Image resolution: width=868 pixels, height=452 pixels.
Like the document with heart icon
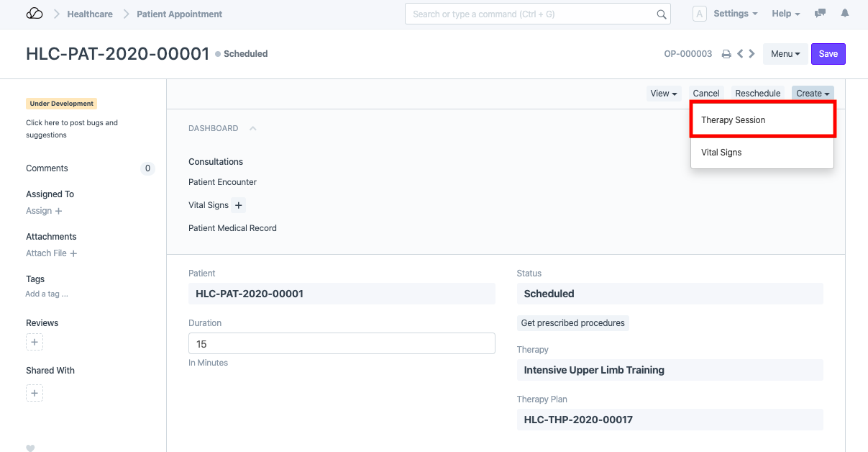click(x=30, y=448)
